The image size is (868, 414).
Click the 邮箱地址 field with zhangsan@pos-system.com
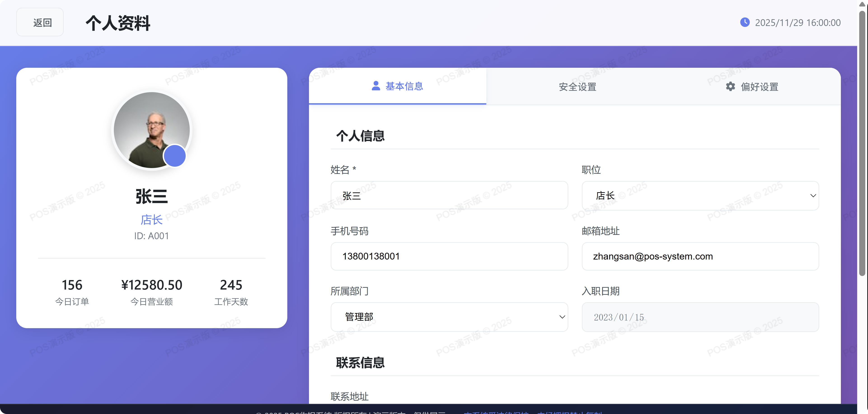[700, 256]
